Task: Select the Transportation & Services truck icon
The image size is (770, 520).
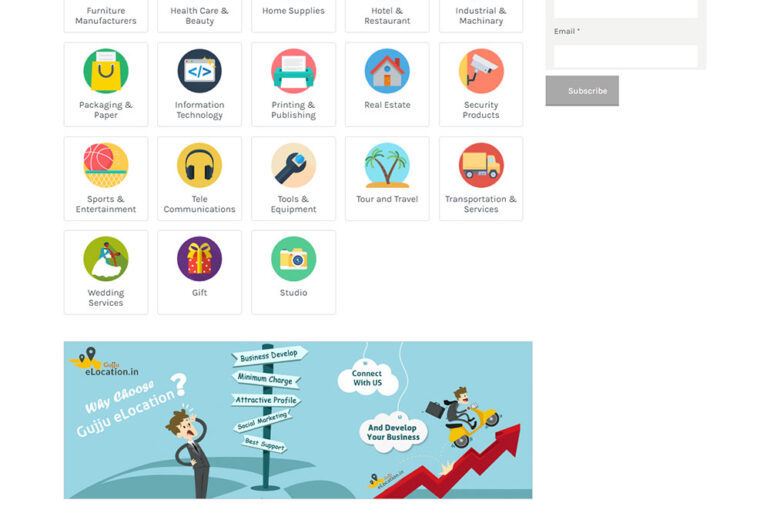Action: pos(481,165)
